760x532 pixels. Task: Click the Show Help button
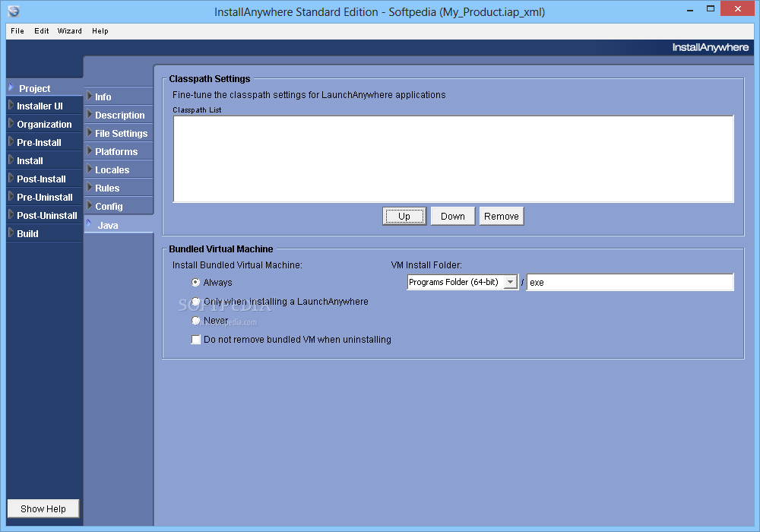43,508
